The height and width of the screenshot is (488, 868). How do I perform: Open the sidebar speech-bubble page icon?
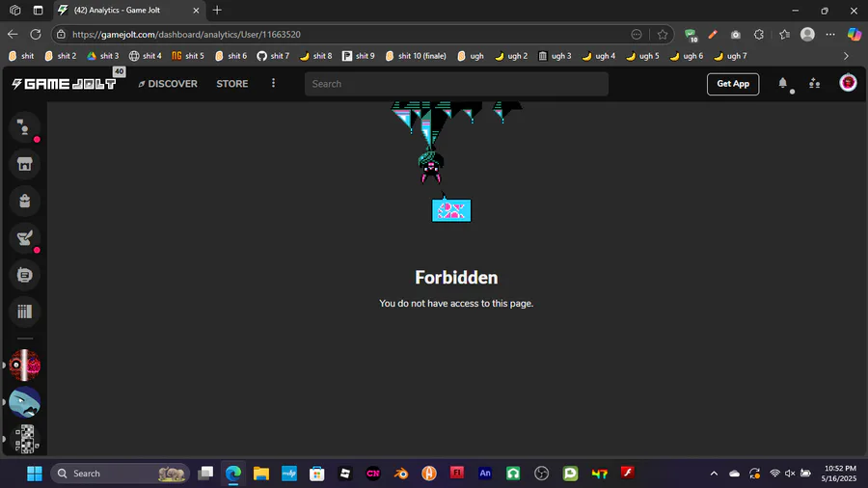click(24, 275)
